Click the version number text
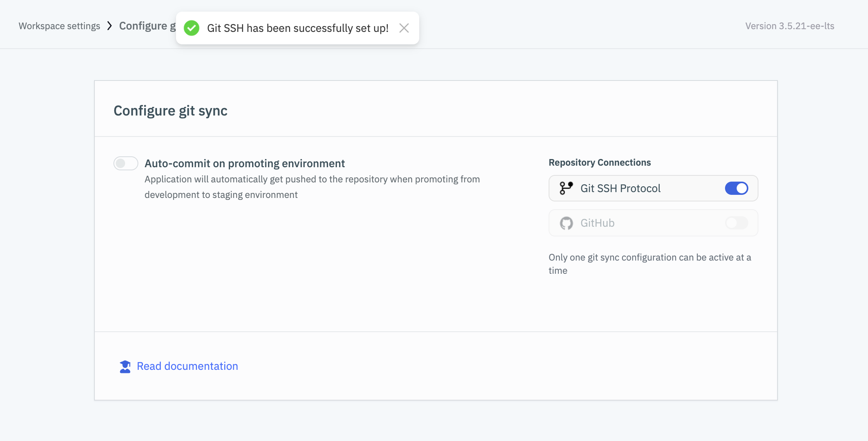The width and height of the screenshot is (868, 441). [790, 26]
